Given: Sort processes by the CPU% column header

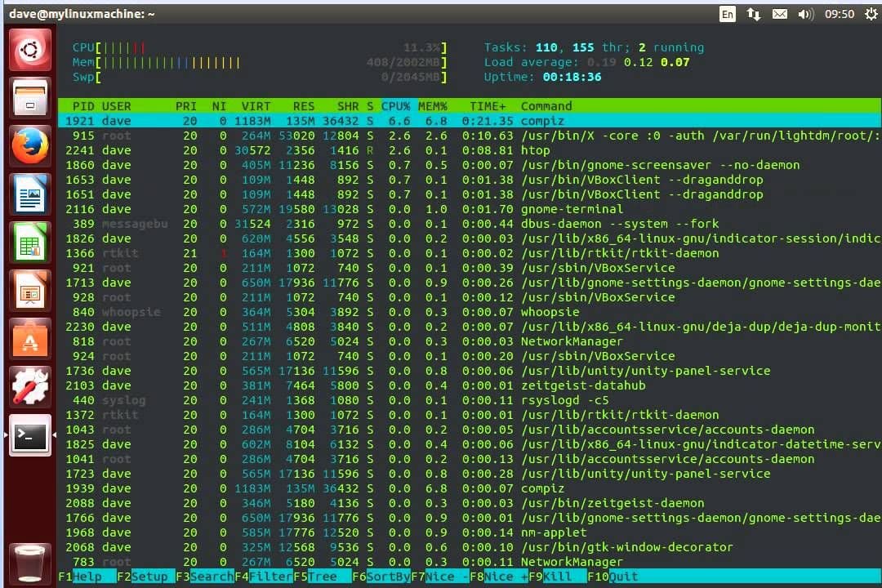Looking at the screenshot, I should point(396,106).
